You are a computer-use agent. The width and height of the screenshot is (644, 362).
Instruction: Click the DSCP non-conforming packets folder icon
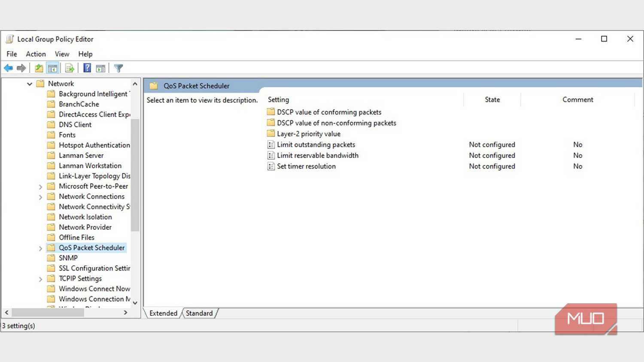[271, 123]
